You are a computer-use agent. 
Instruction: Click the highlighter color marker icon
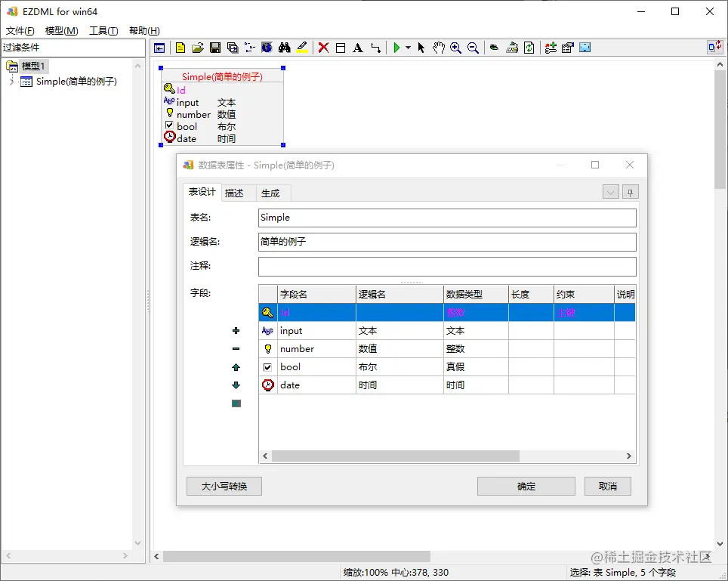tap(302, 48)
